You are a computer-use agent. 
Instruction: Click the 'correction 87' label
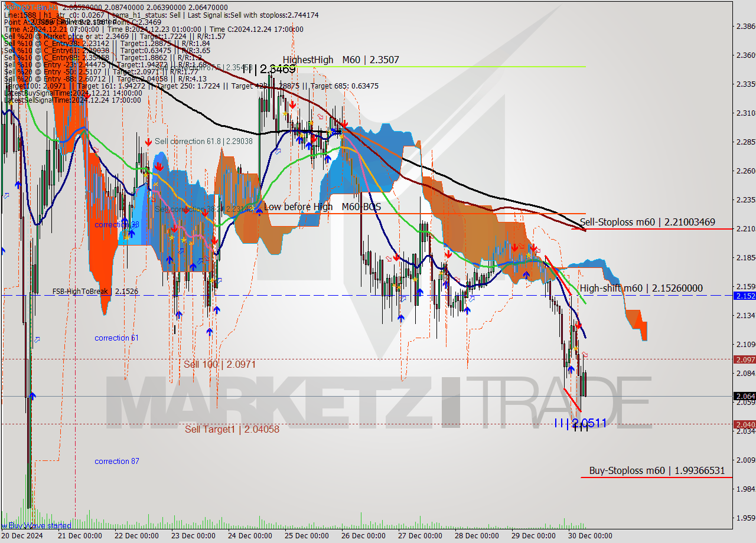coord(117,461)
